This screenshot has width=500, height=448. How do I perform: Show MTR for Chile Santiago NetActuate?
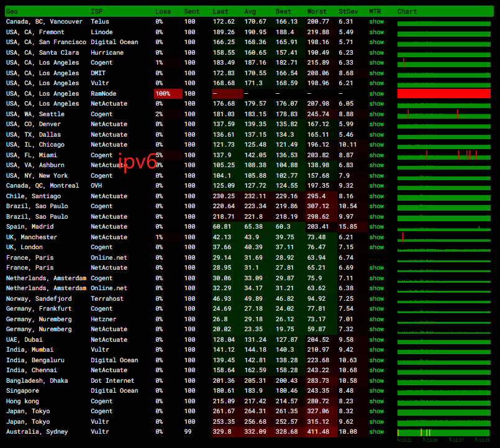pyautogui.click(x=376, y=196)
